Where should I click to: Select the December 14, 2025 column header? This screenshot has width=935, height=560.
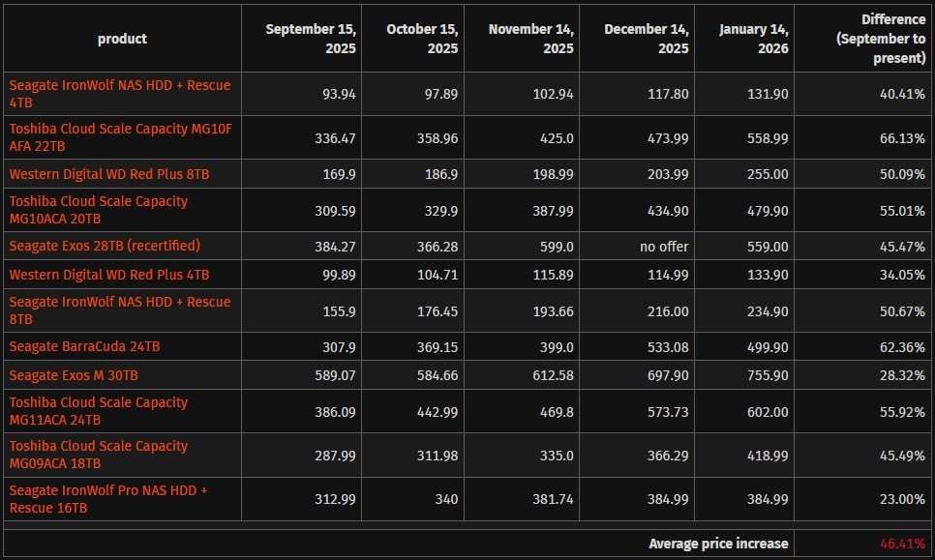pos(647,39)
